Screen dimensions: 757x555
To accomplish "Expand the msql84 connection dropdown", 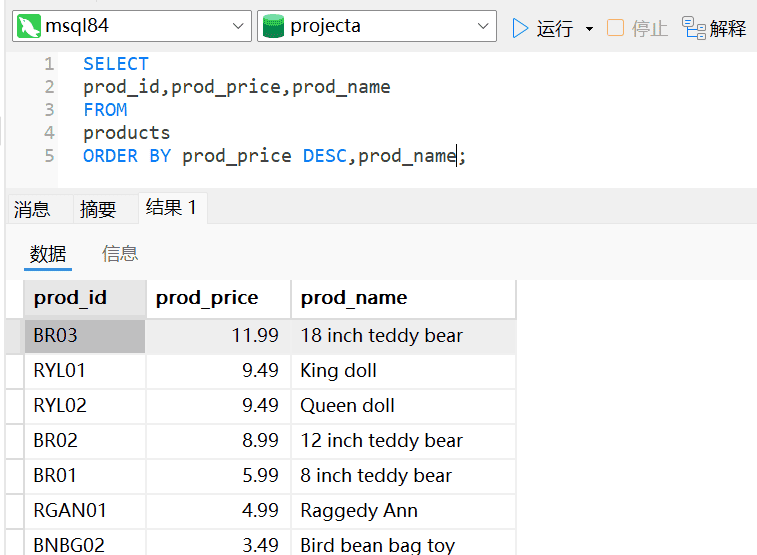I will (x=238, y=27).
